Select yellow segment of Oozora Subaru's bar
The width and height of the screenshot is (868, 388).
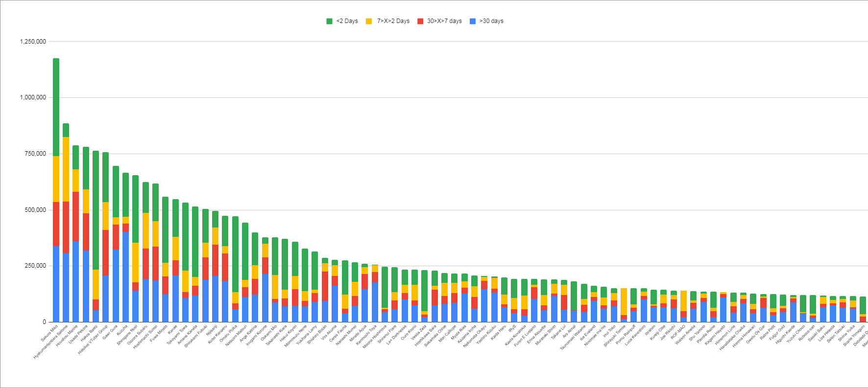146,231
